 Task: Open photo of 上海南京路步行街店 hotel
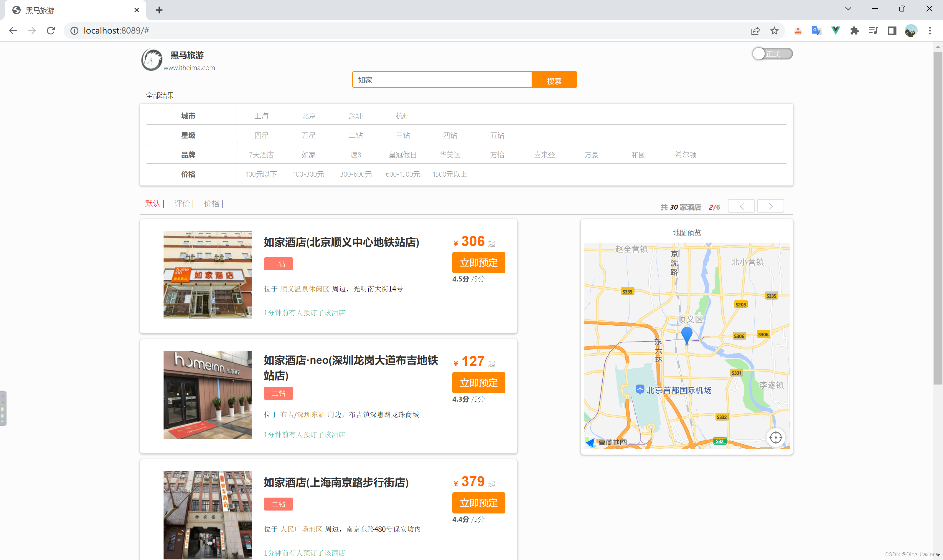click(208, 515)
